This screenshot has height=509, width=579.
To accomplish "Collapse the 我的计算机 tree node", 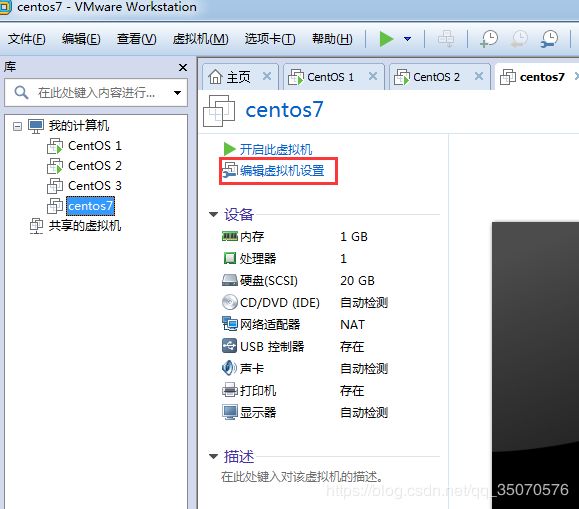I will pyautogui.click(x=17, y=126).
